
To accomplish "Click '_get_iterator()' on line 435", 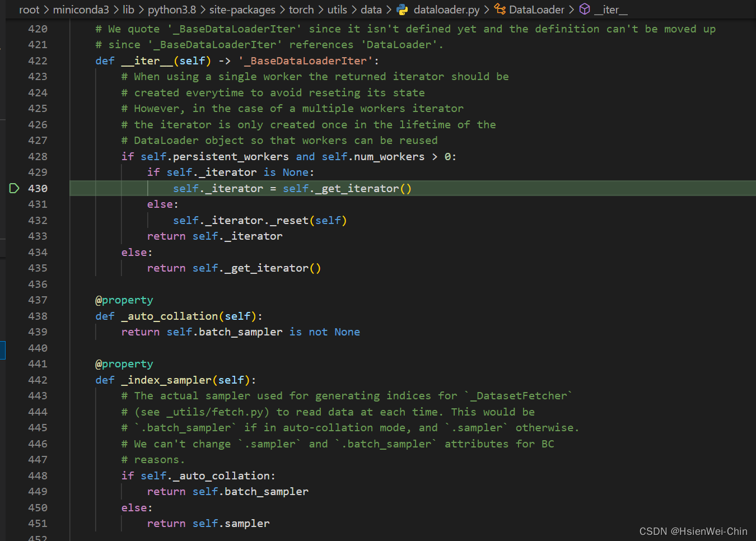I will (x=273, y=268).
